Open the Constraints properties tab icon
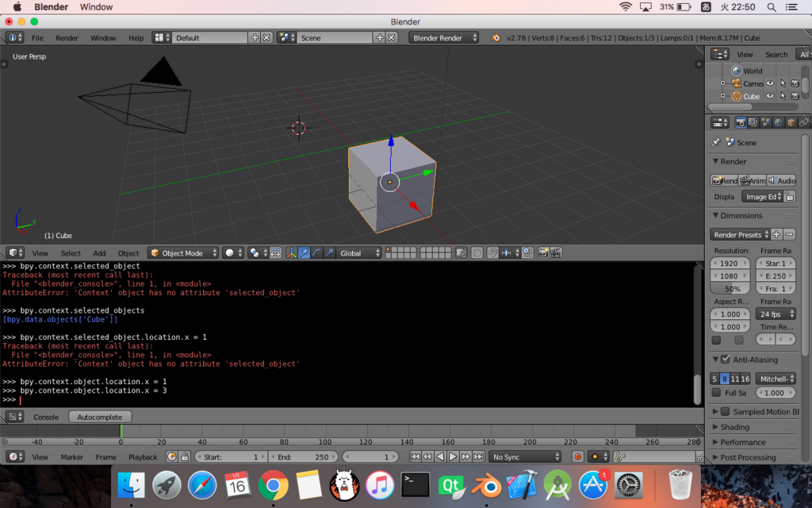 coord(803,123)
